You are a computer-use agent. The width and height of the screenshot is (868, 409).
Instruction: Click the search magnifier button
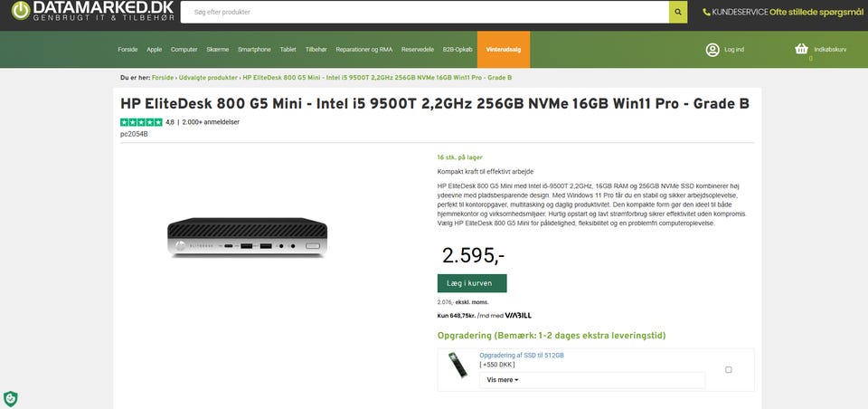[x=678, y=13]
